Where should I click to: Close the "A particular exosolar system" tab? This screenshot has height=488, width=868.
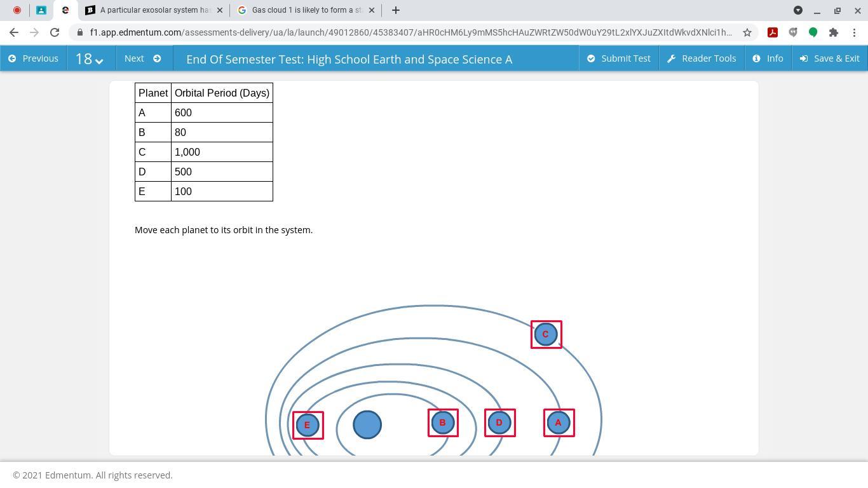point(220,10)
